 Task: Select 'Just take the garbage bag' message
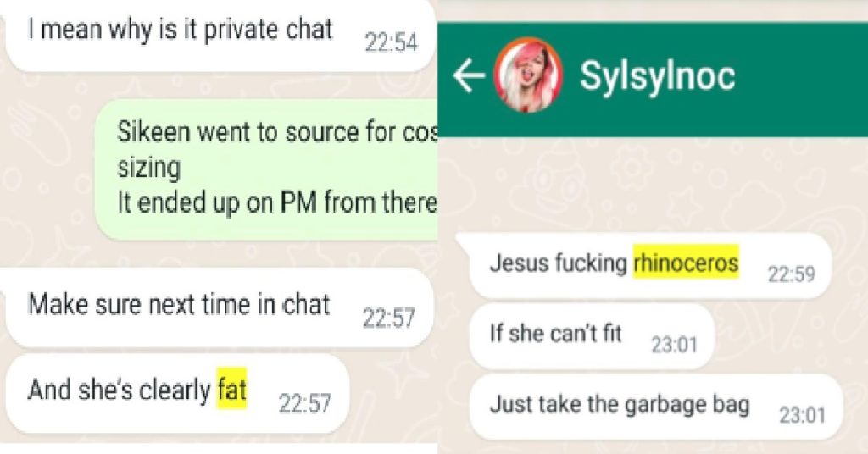pyautogui.click(x=656, y=407)
